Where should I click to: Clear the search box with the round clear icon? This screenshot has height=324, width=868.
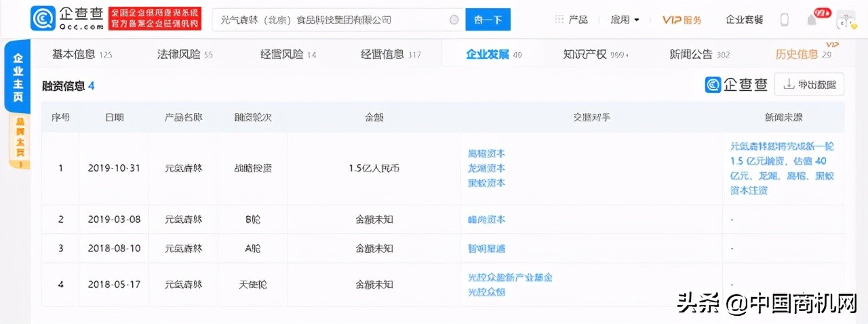pos(454,20)
